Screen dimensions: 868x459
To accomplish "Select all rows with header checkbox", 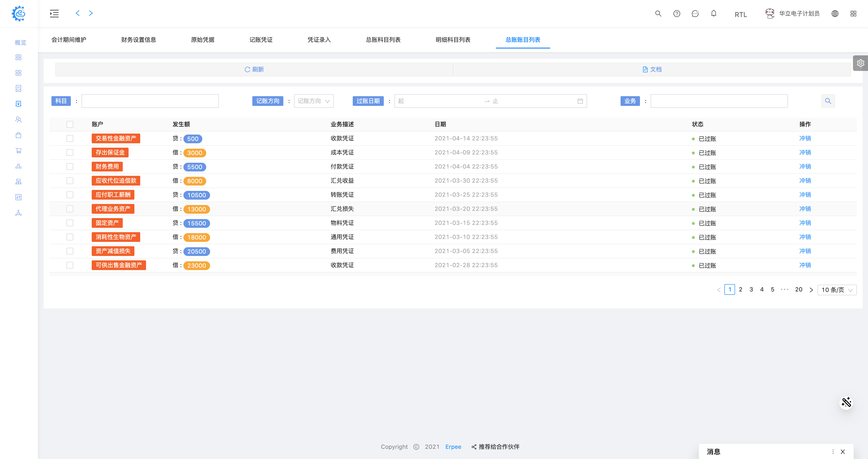I will (x=70, y=124).
